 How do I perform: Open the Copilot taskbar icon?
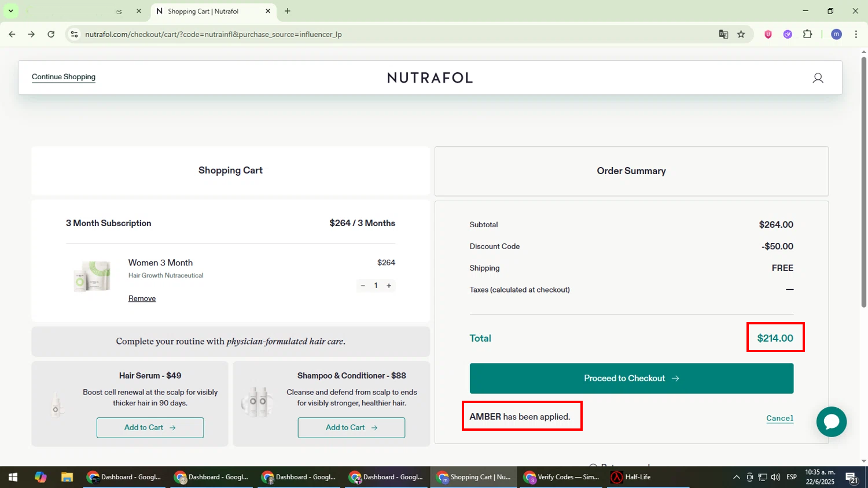pos(41,477)
